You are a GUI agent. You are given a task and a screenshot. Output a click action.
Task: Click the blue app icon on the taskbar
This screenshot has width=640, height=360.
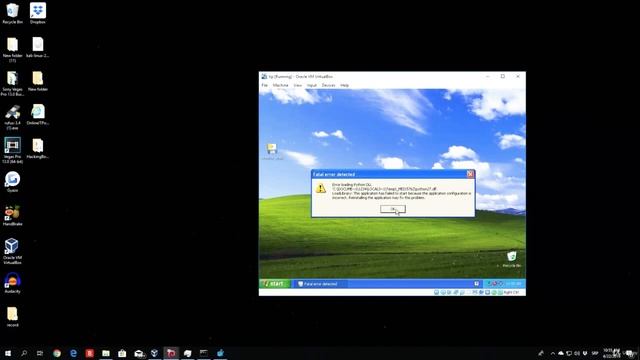point(220,353)
